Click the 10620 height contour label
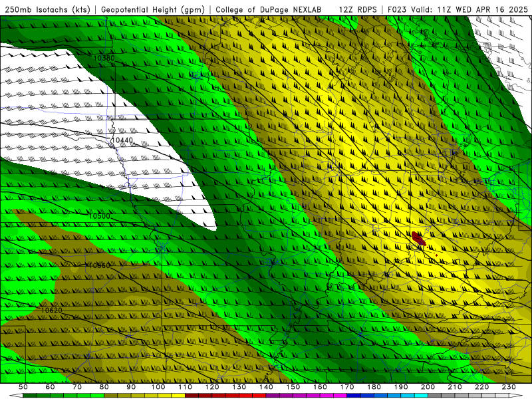Viewport: 532px width, 399px height. 52,311
